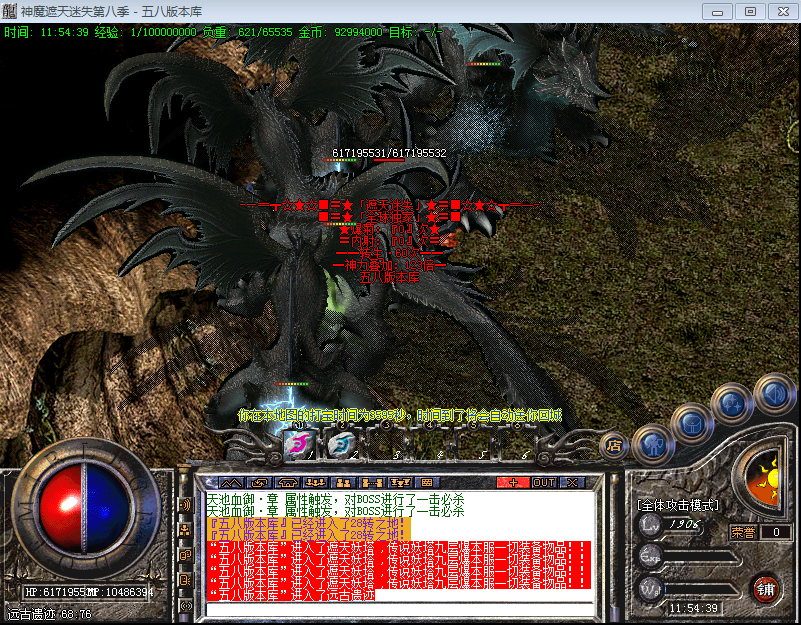
Task: Click the MP:10486394 value readout
Action: click(x=121, y=592)
